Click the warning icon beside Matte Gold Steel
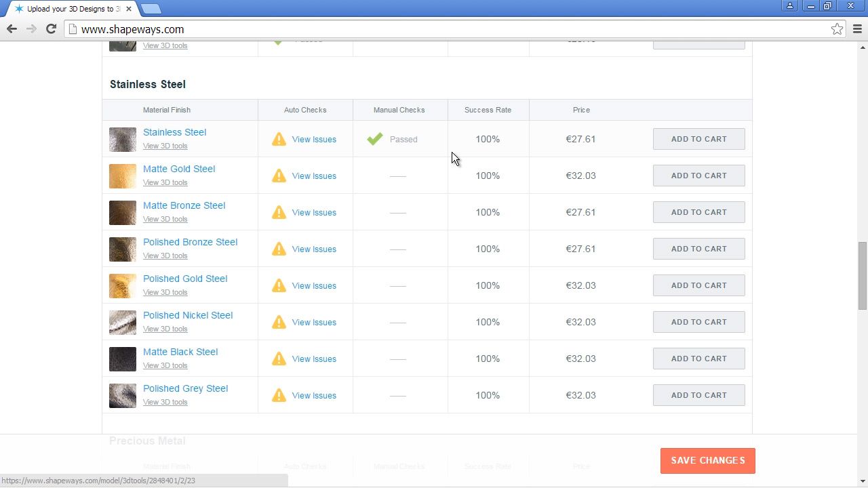868x488 pixels. pos(279,176)
